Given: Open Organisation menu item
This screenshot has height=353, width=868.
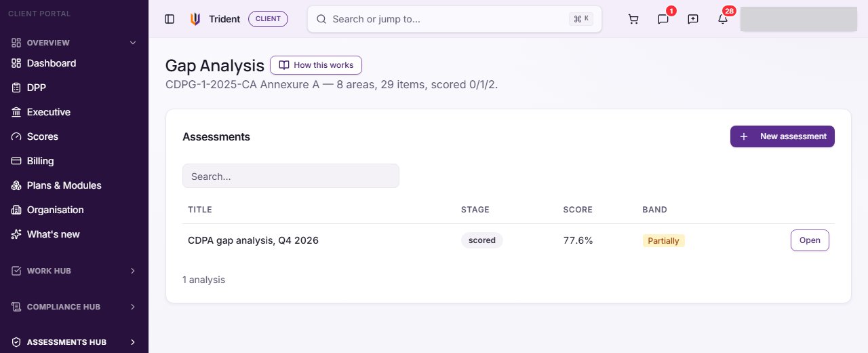Looking at the screenshot, I should pyautogui.click(x=74, y=210).
